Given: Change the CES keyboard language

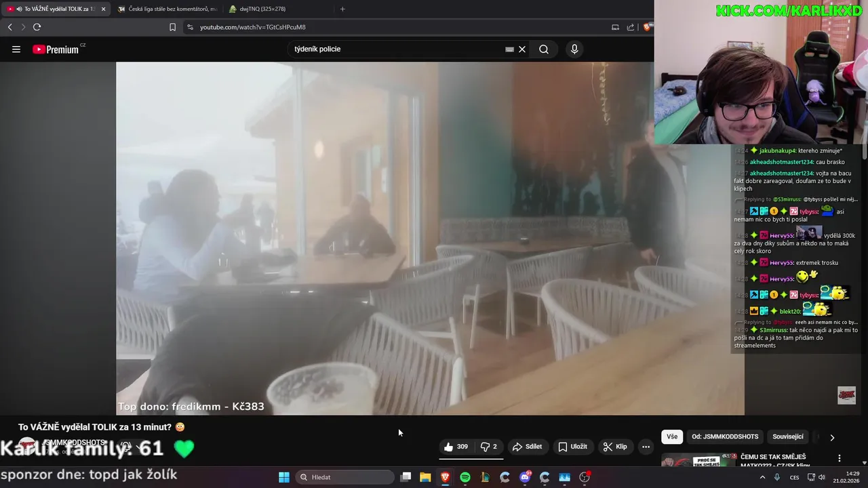Looking at the screenshot, I should tap(794, 477).
